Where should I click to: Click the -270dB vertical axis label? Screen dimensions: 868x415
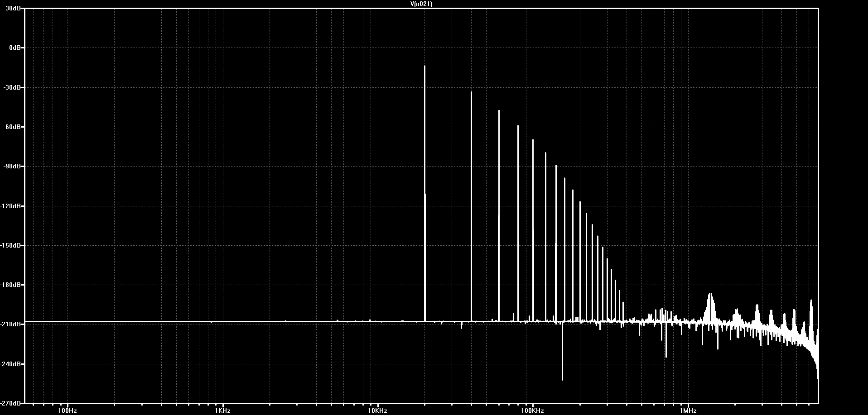pos(11,403)
